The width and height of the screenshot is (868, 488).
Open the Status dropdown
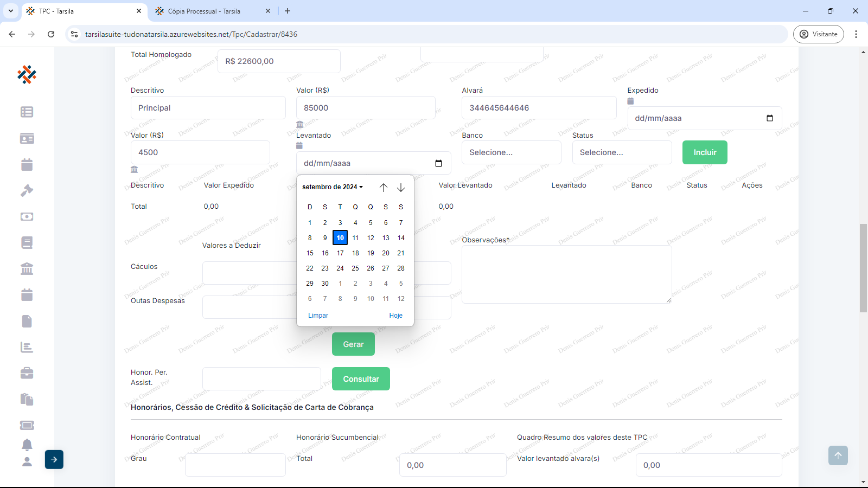coord(622,152)
